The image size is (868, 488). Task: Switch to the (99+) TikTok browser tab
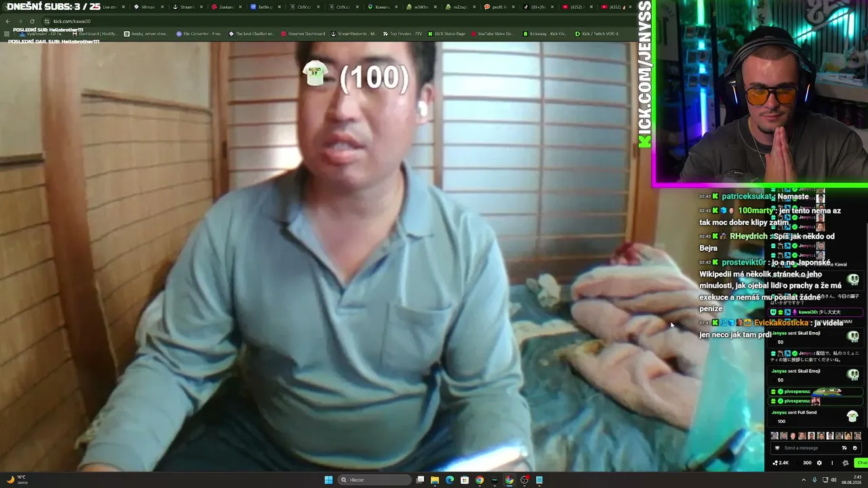(538, 7)
